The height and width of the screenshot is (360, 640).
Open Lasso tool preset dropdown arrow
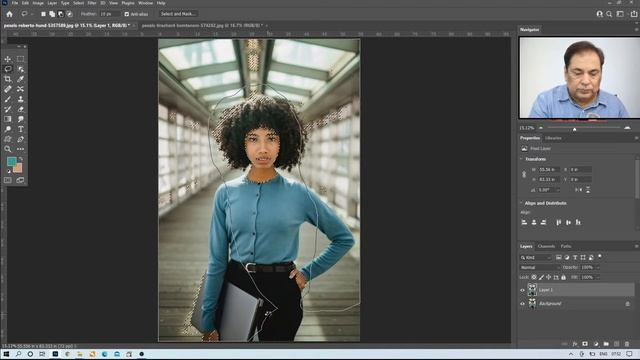coord(32,14)
